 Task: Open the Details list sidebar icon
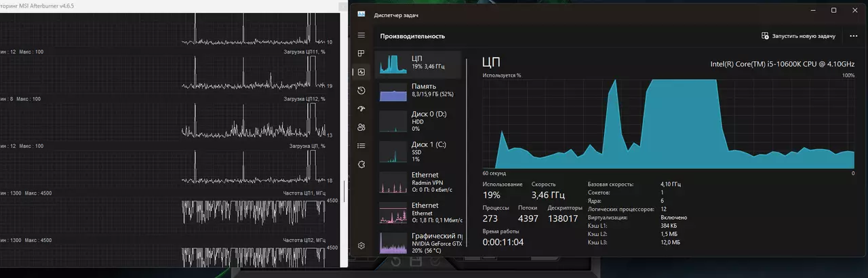[x=361, y=145]
